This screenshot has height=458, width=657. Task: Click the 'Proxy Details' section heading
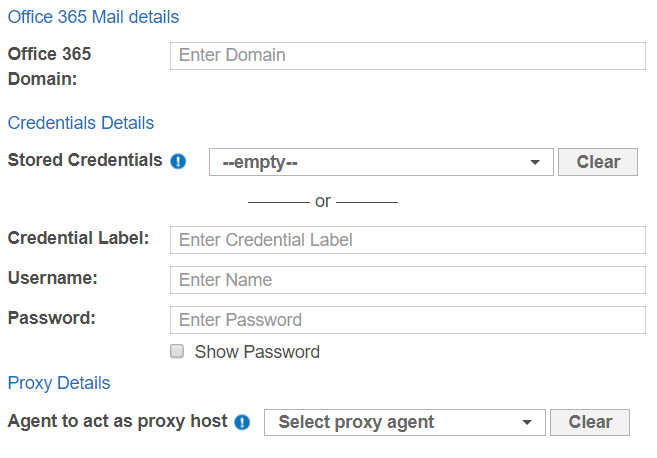59,383
